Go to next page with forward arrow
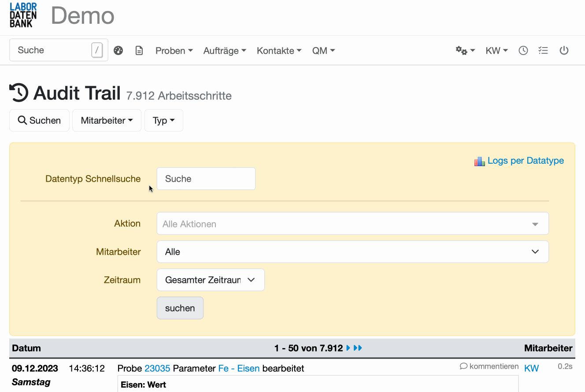The image size is (585, 392). [x=348, y=348]
